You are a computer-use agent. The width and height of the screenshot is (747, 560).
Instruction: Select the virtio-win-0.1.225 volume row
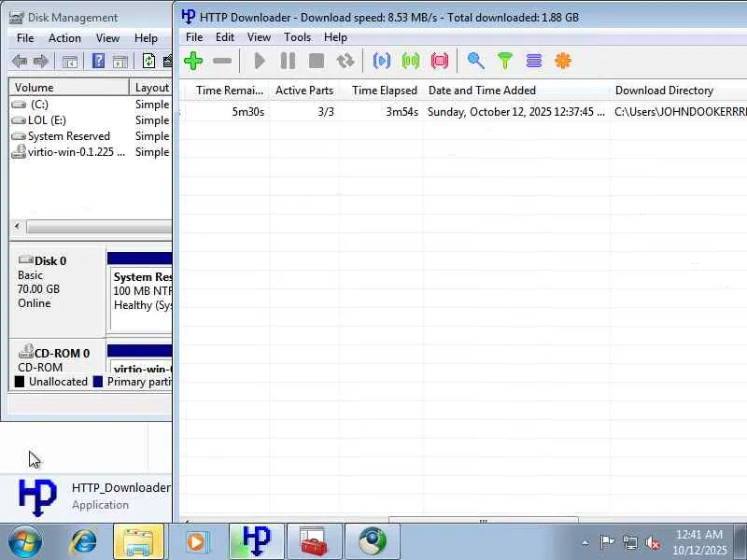91,152
